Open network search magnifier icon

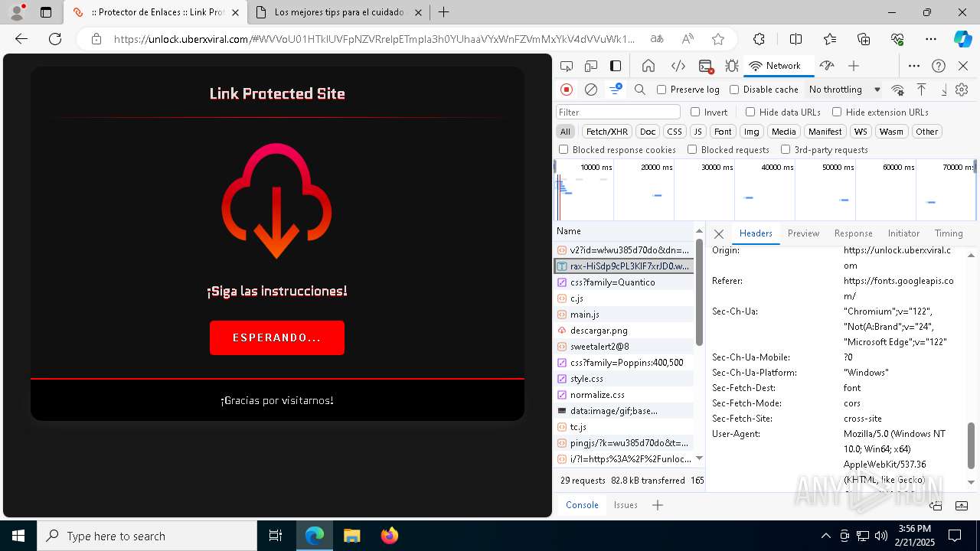[640, 90]
